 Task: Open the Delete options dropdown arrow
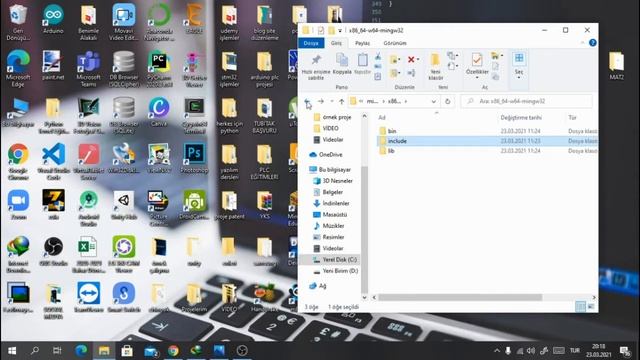pyautogui.click(x=418, y=60)
